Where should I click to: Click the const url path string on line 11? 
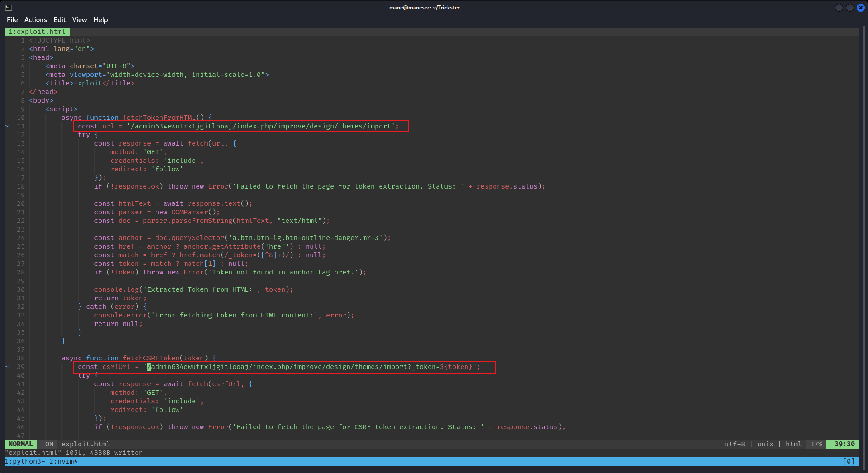click(261, 126)
